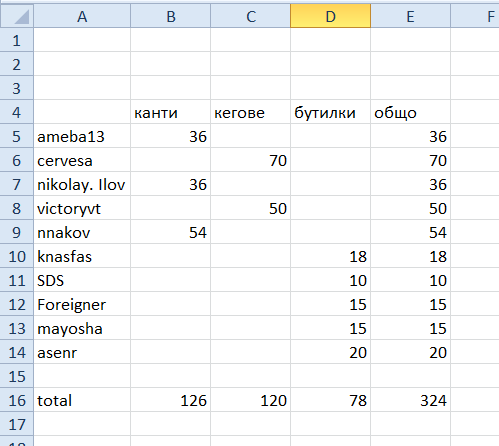Select the cell labeled total
The image size is (499, 446).
click(82, 400)
